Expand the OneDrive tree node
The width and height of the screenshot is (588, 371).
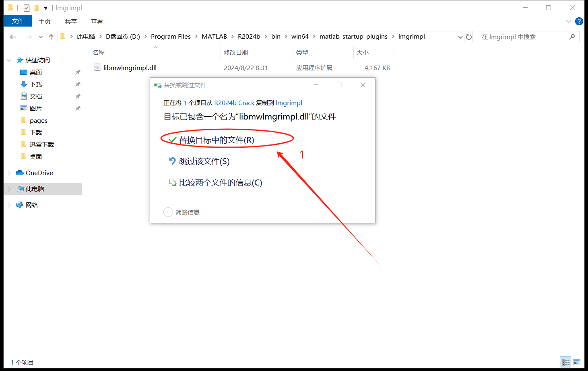click(9, 173)
